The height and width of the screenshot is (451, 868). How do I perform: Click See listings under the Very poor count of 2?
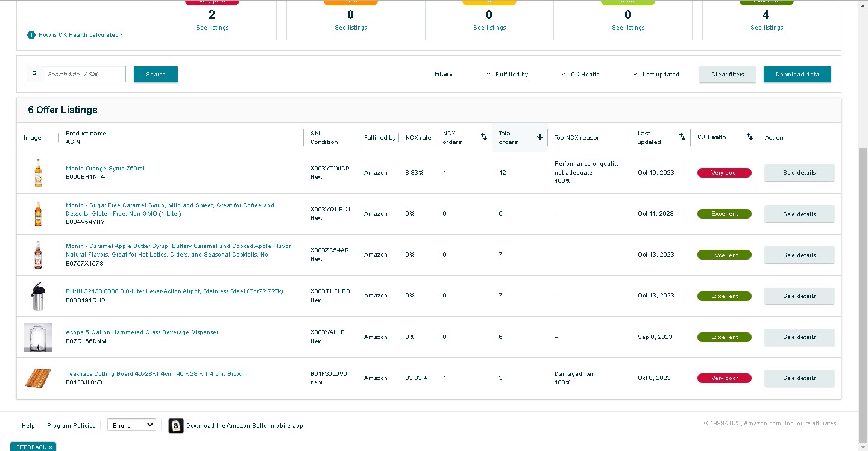(212, 28)
